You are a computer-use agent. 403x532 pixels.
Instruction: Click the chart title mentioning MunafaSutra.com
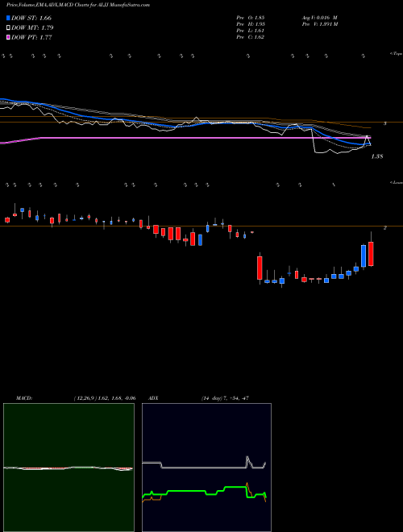pos(78,5)
